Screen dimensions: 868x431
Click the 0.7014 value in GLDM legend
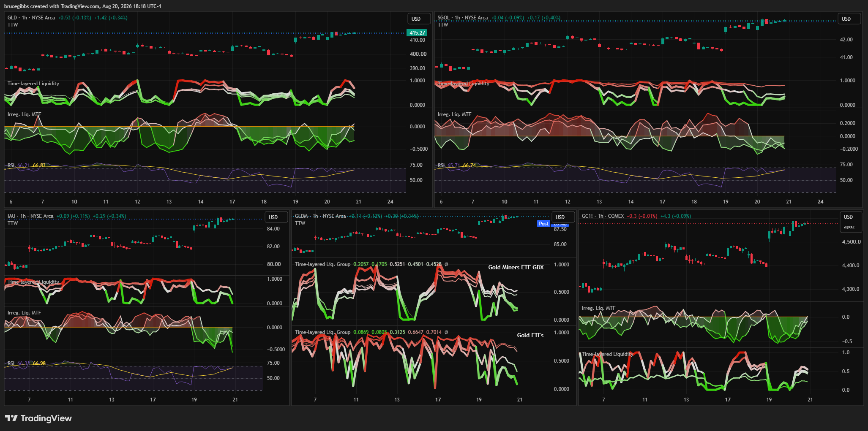pos(434,332)
